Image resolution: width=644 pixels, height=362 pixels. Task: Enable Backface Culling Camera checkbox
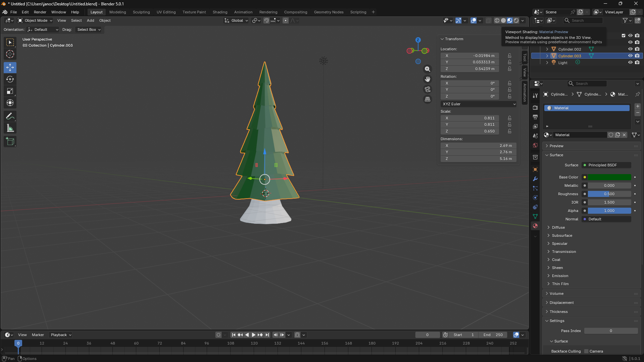click(586, 351)
